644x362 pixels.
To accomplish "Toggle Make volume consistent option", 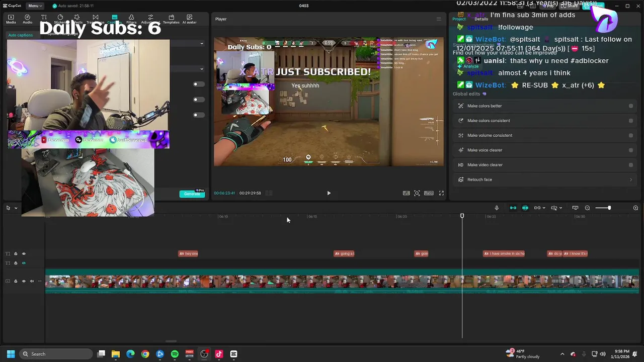I will 631,135.
